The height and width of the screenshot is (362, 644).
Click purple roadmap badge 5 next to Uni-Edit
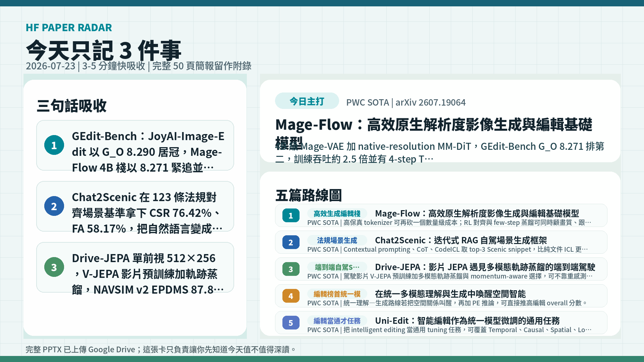(x=291, y=323)
